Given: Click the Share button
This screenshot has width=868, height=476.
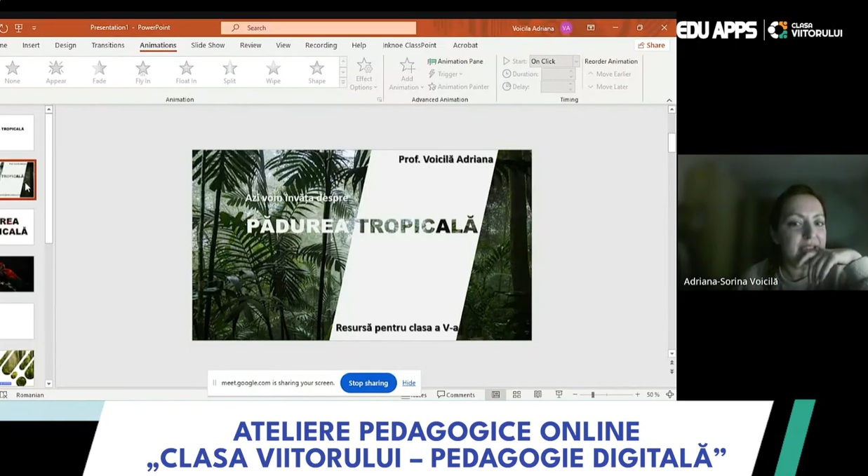Looking at the screenshot, I should coord(651,45).
